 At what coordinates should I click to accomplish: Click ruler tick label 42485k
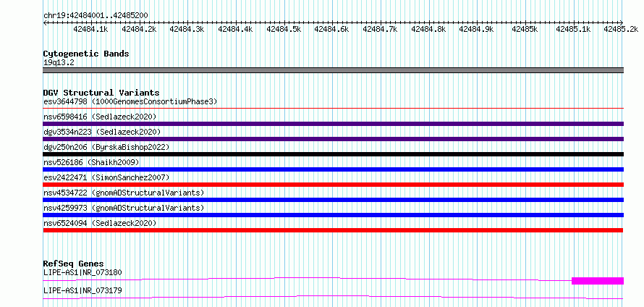(x=525, y=29)
